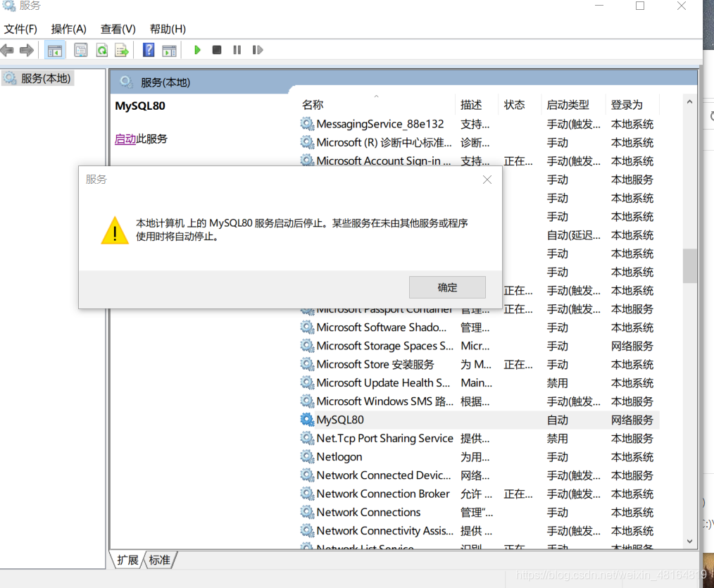Viewport: 714px width, 588px height.
Task: Click the yellow warning icon in dialog
Action: tap(115, 230)
